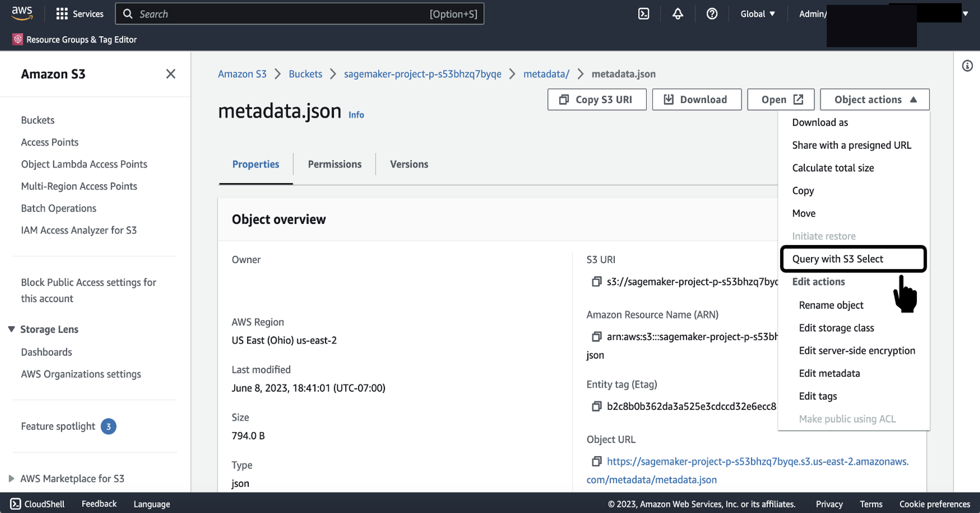Open the sagemaker-project bucket breadcrumb link
The width and height of the screenshot is (980, 513).
point(422,74)
